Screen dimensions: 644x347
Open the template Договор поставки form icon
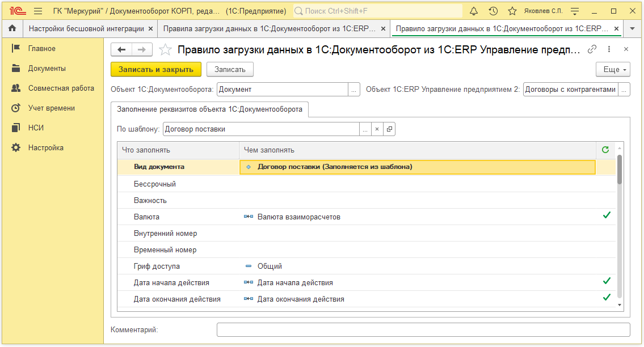pyautogui.click(x=389, y=129)
